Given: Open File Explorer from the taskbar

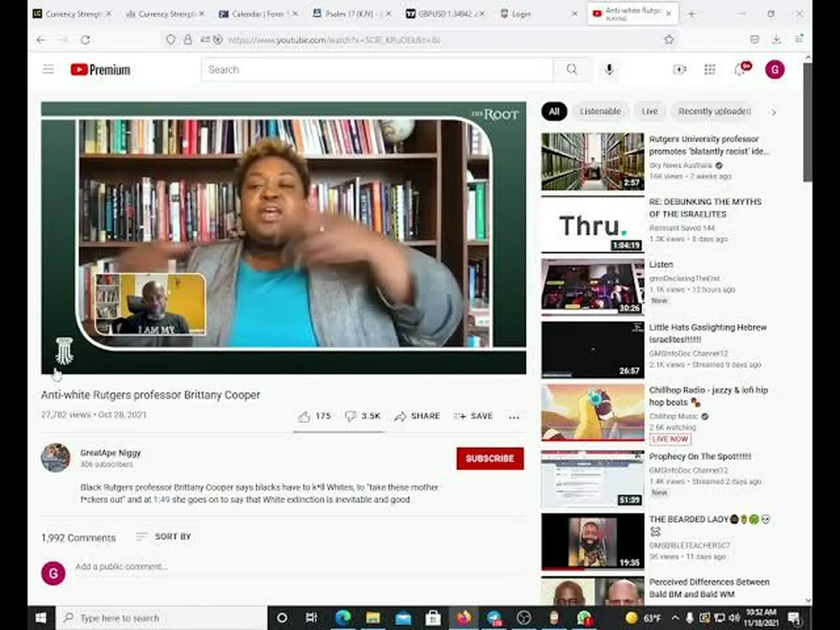Looking at the screenshot, I should [x=373, y=618].
